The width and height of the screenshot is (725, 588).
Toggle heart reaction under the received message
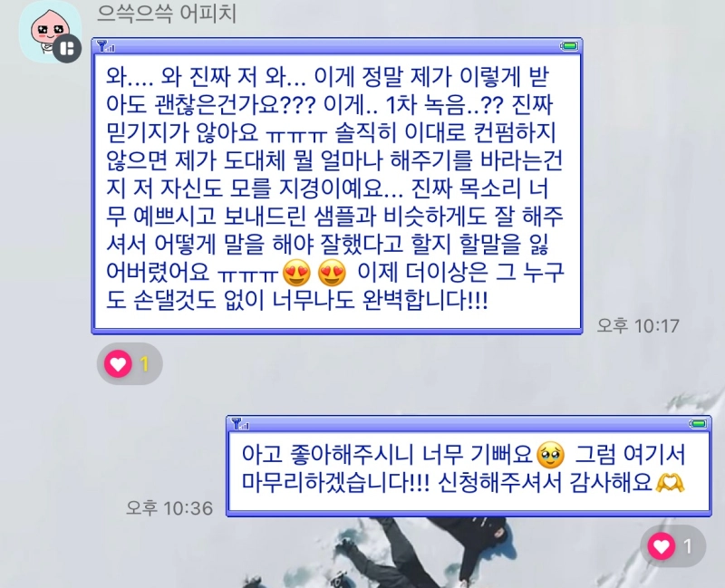pyautogui.click(x=130, y=364)
